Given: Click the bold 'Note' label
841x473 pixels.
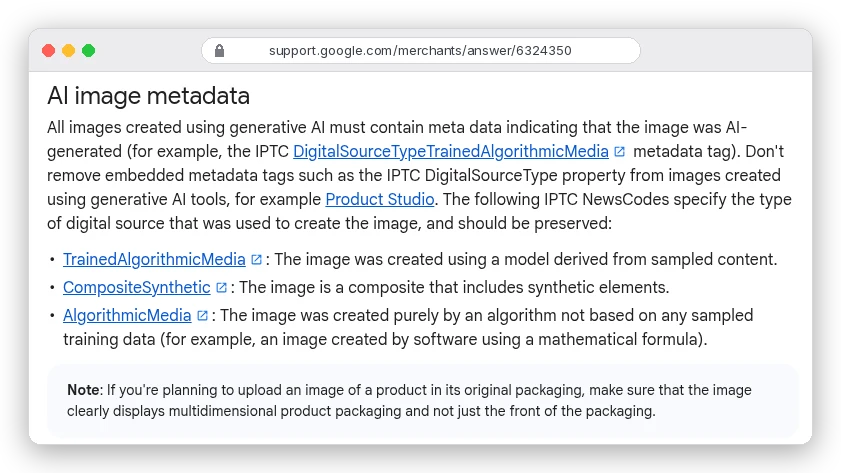Looking at the screenshot, I should pos(83,390).
